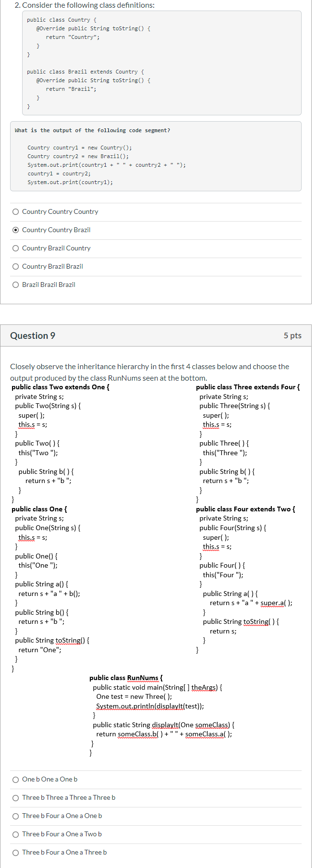317x868 pixels.
Task: Click the "public class Two extends One" heading
Action: click(62, 387)
